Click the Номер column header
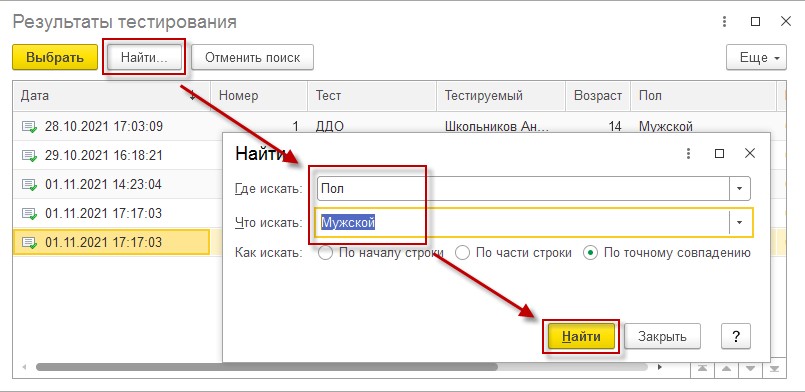 coord(259,95)
